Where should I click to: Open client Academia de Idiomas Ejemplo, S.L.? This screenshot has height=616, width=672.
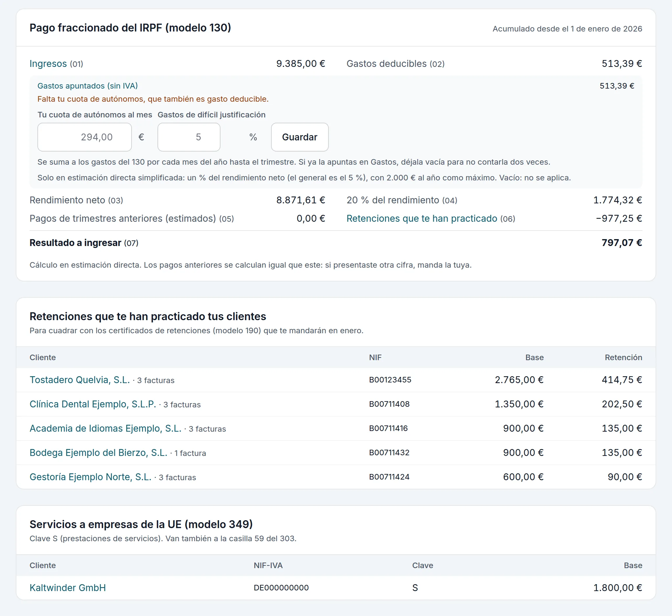[x=105, y=428]
